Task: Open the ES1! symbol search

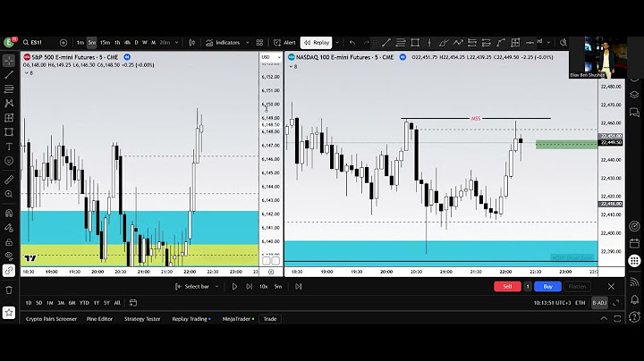Action: pyautogui.click(x=33, y=42)
